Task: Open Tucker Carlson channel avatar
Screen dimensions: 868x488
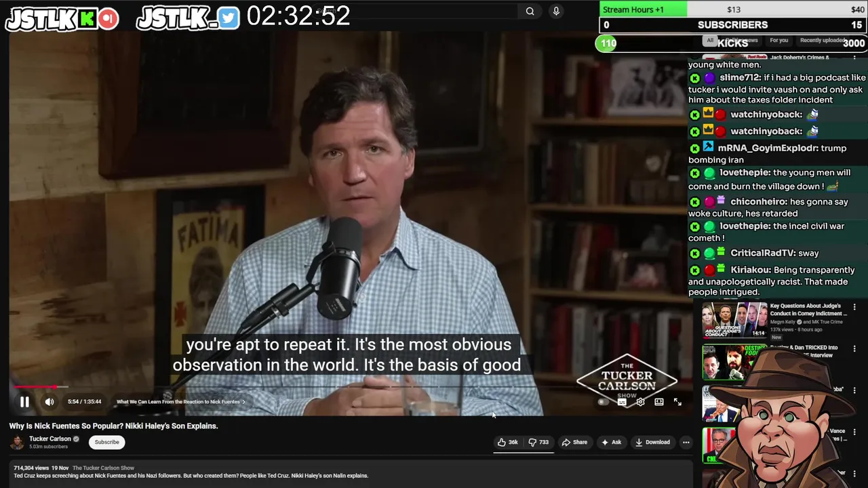Action: (x=17, y=443)
